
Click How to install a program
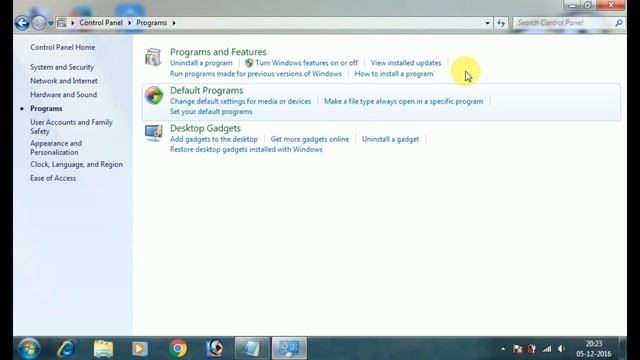tap(394, 74)
